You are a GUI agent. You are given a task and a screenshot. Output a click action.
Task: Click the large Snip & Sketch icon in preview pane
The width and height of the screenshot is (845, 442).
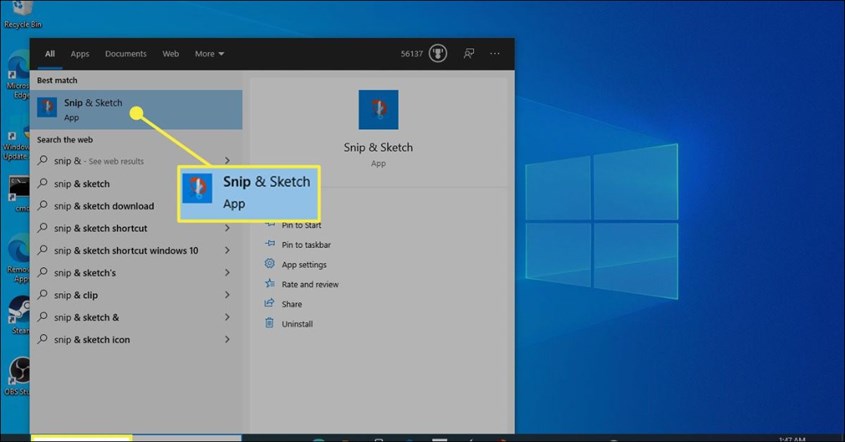pyautogui.click(x=378, y=109)
